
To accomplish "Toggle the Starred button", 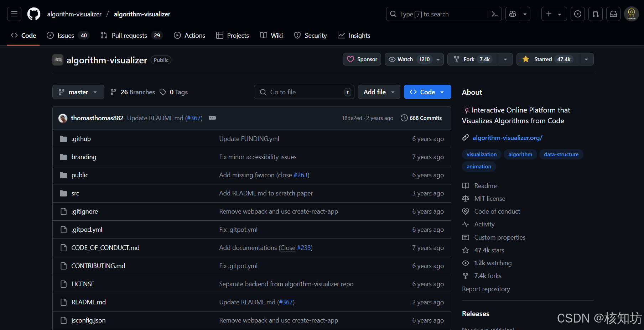I will pyautogui.click(x=547, y=59).
